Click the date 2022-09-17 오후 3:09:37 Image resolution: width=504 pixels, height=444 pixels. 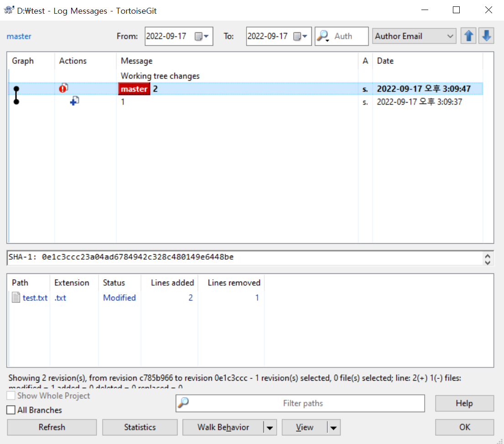pyautogui.click(x=420, y=102)
